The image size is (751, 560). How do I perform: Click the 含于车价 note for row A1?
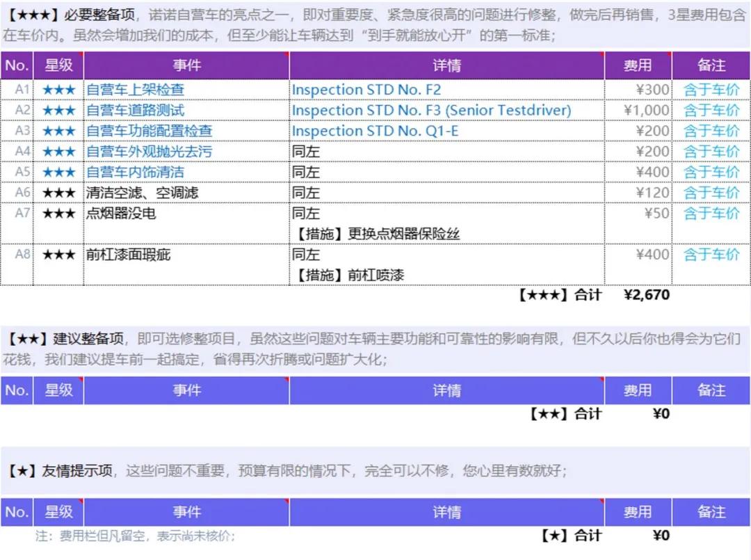tap(711, 89)
